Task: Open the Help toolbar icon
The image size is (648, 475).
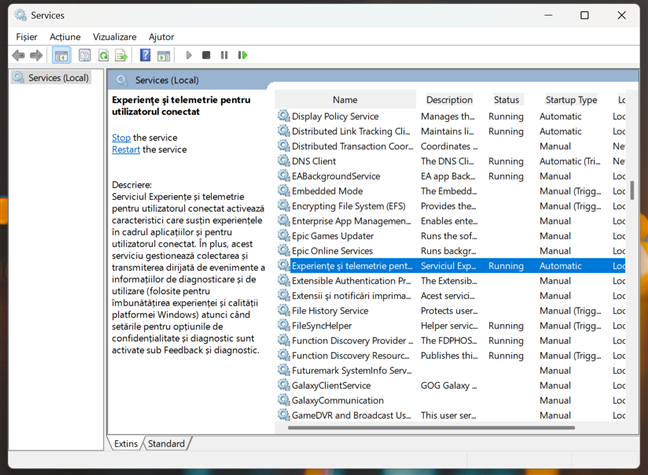Action: (x=146, y=56)
